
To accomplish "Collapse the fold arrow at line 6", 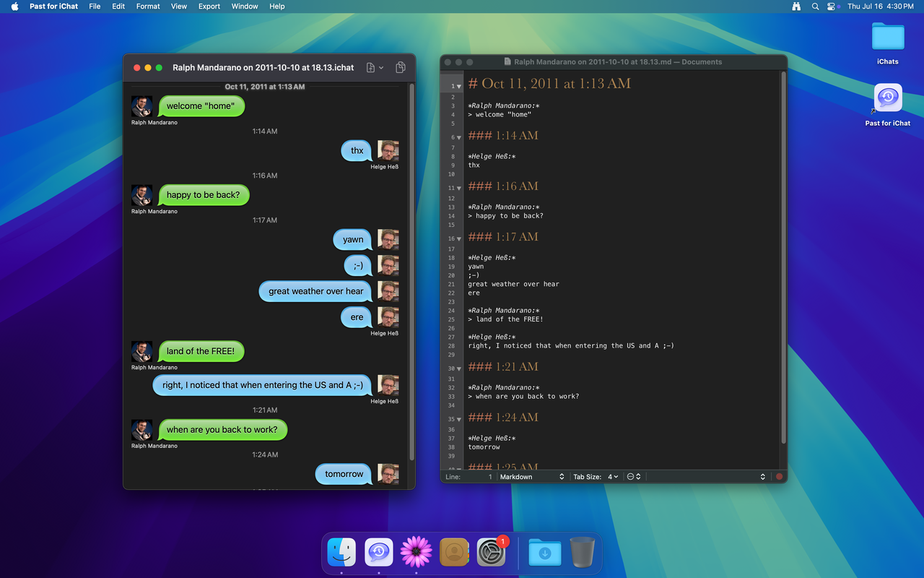I will point(459,137).
